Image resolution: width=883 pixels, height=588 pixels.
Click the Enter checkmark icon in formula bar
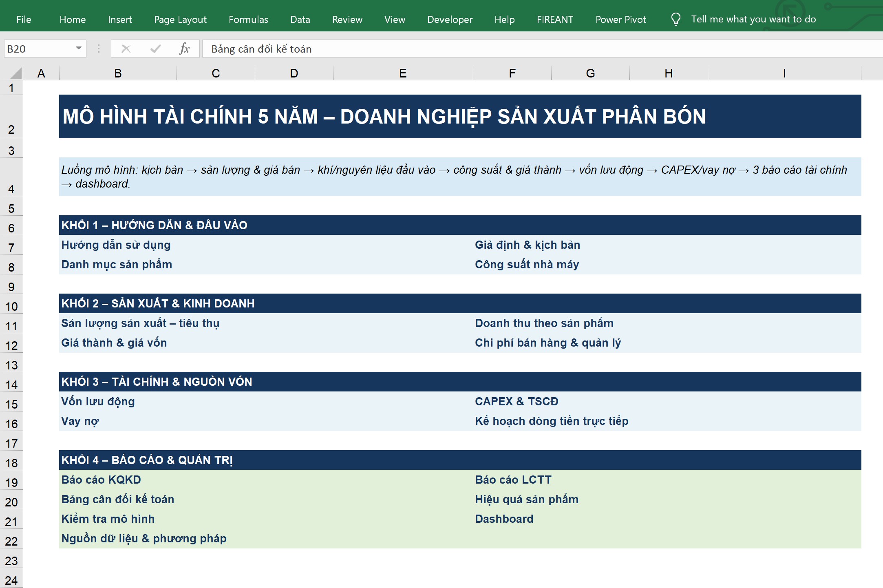tap(155, 49)
